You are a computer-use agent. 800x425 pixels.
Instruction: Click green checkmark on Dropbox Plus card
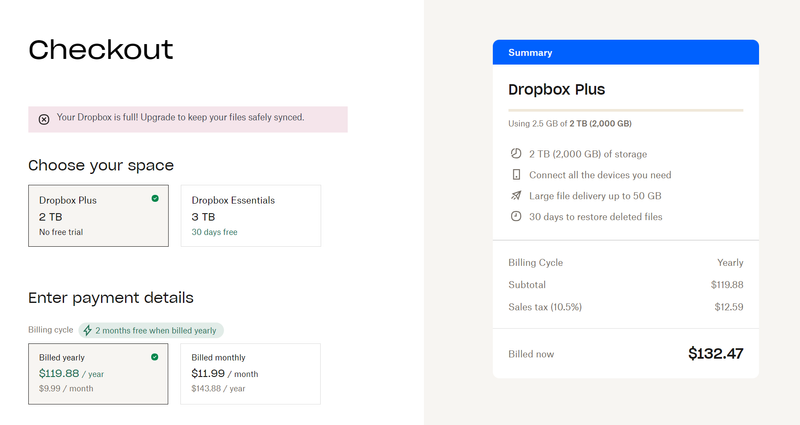[x=155, y=199]
